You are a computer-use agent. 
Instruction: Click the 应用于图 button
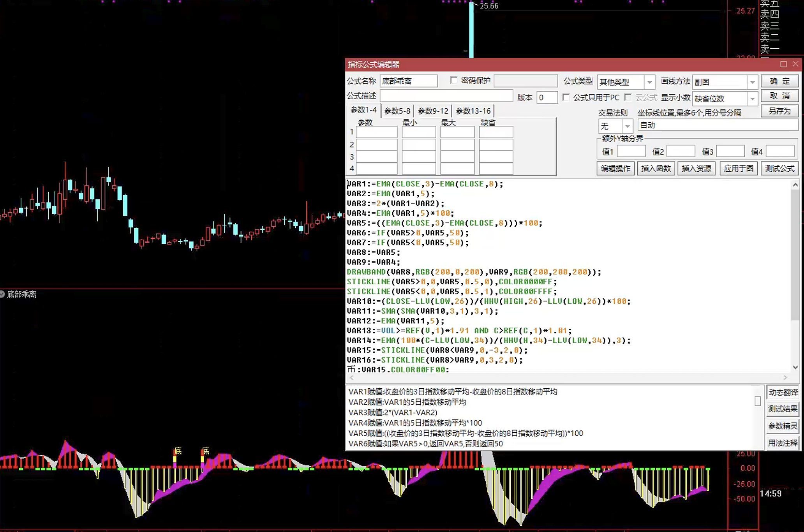click(739, 168)
